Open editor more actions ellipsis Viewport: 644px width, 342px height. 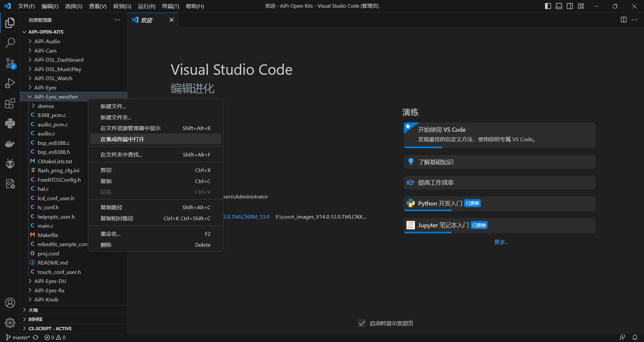coord(634,20)
